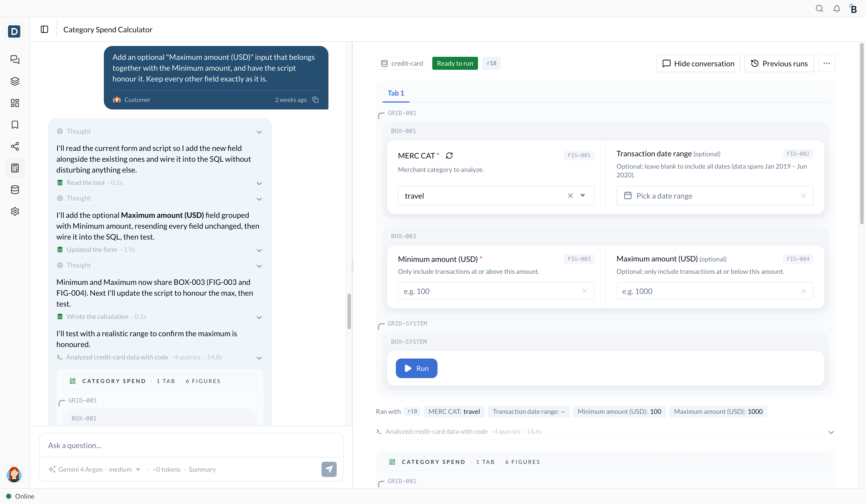Image resolution: width=865 pixels, height=504 pixels.
Task: Open the search icon in top bar
Action: (x=819, y=9)
